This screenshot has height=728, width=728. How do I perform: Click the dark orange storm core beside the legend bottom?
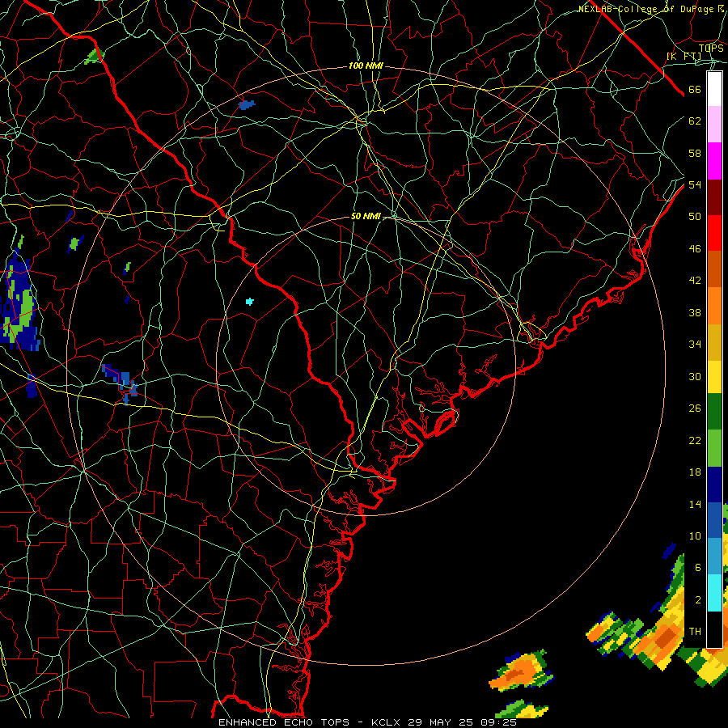point(667,637)
